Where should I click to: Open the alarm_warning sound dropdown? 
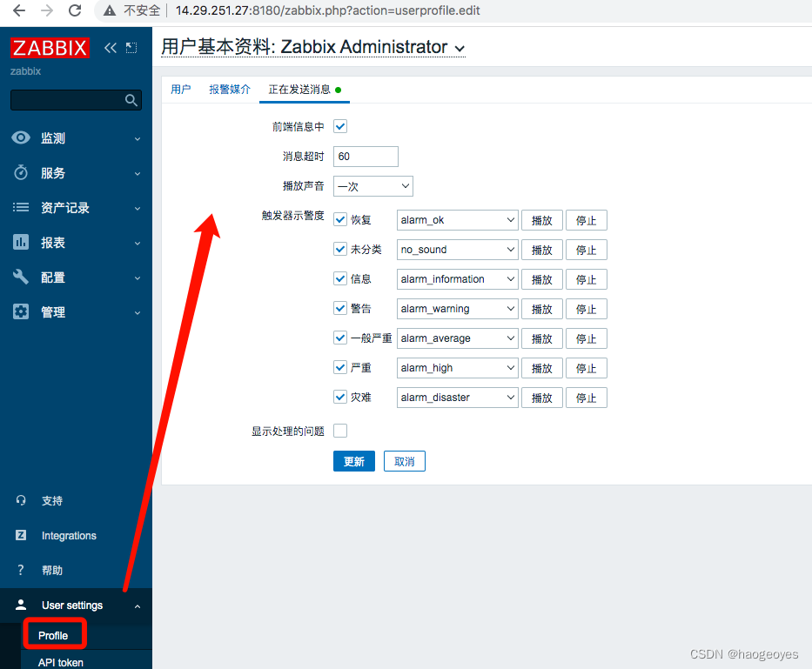(x=457, y=309)
